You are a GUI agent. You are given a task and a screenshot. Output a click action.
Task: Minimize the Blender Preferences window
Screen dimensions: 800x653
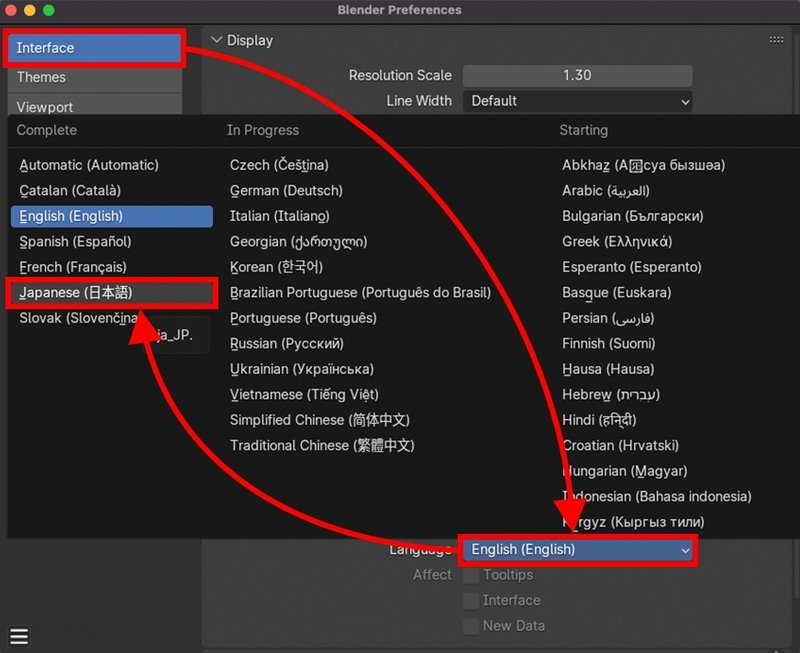point(30,10)
